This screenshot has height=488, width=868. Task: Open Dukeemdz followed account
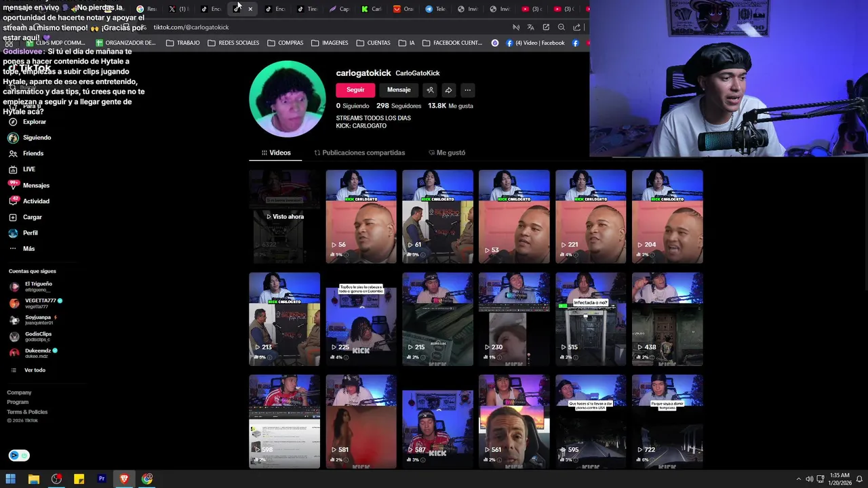pos(34,352)
